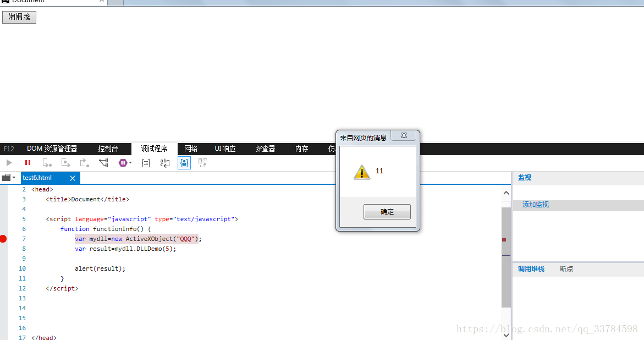644x340 pixels.
Task: Select the 监视 panel header
Action: [x=525, y=177]
